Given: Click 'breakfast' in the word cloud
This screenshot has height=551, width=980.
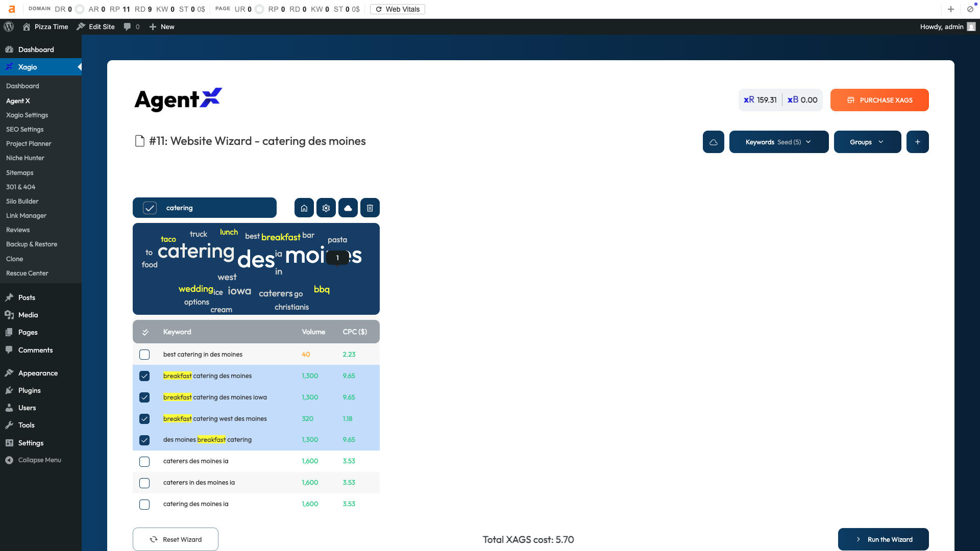Looking at the screenshot, I should (x=281, y=237).
